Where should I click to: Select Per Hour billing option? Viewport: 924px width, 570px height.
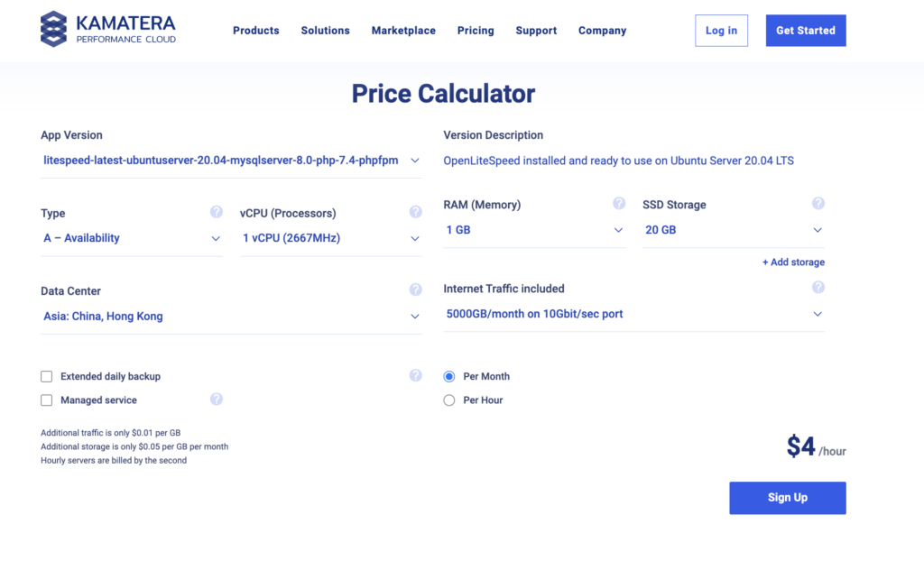pyautogui.click(x=449, y=400)
